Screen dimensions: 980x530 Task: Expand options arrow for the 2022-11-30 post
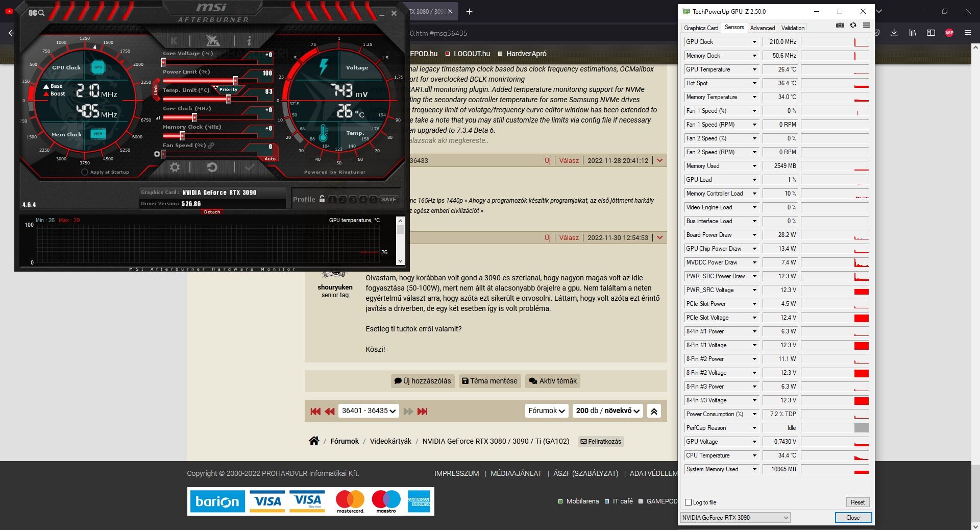point(659,237)
